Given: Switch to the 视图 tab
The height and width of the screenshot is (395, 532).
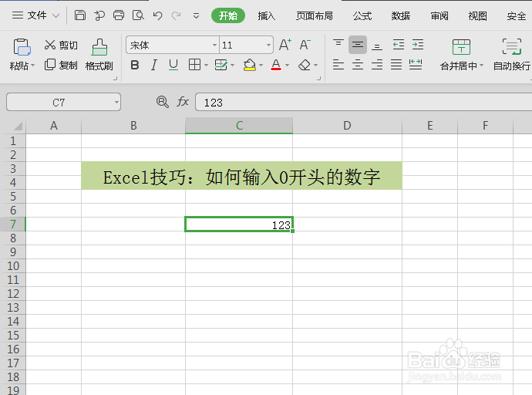Looking at the screenshot, I should click(478, 15).
